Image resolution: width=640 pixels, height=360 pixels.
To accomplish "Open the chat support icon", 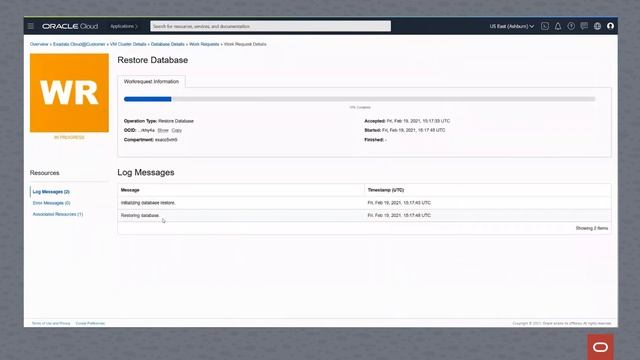I will pos(584,26).
